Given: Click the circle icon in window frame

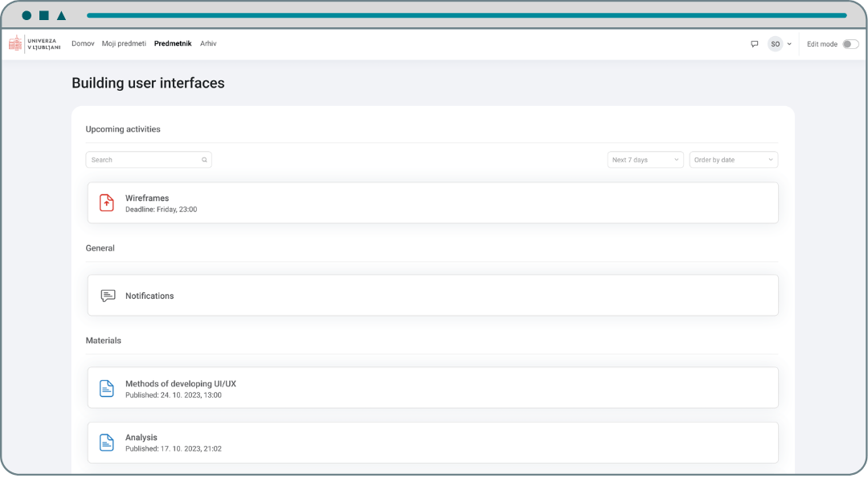Looking at the screenshot, I should [27, 15].
